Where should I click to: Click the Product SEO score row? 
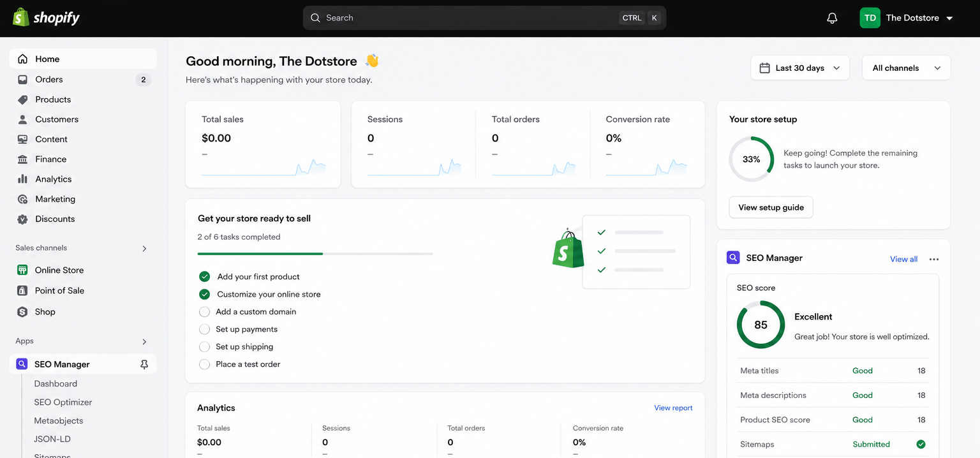pyautogui.click(x=833, y=420)
